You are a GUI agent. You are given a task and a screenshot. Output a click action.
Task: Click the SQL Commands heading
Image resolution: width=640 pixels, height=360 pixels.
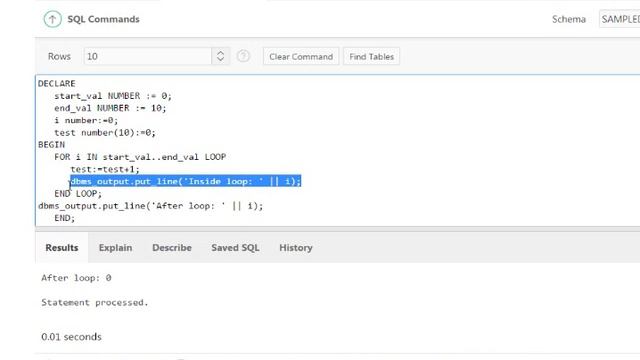pos(103,19)
